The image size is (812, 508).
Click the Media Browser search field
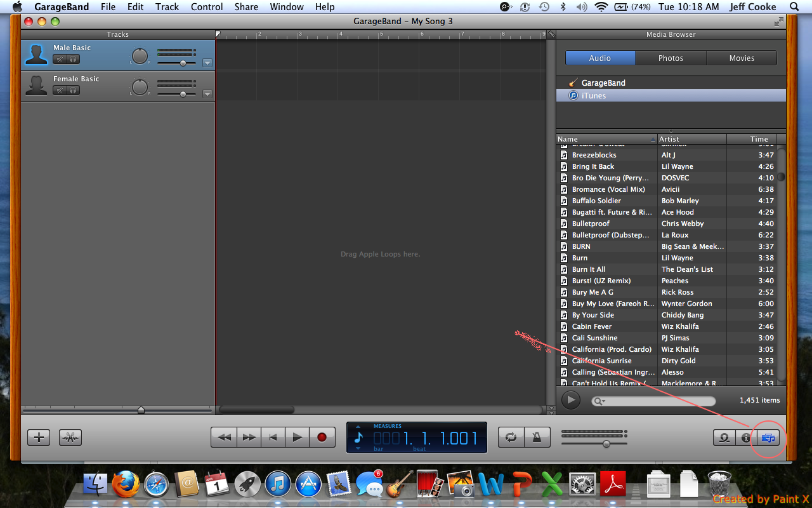tap(653, 401)
